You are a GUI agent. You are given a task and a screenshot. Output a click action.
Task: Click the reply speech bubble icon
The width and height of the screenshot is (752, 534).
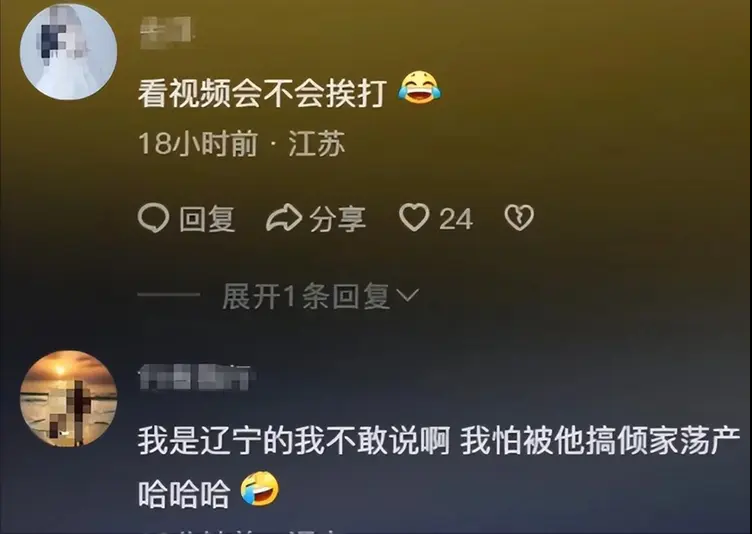point(153,218)
